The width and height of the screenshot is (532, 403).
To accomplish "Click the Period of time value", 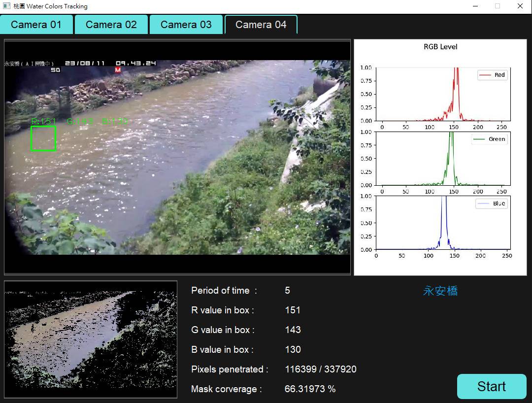I will tap(288, 290).
